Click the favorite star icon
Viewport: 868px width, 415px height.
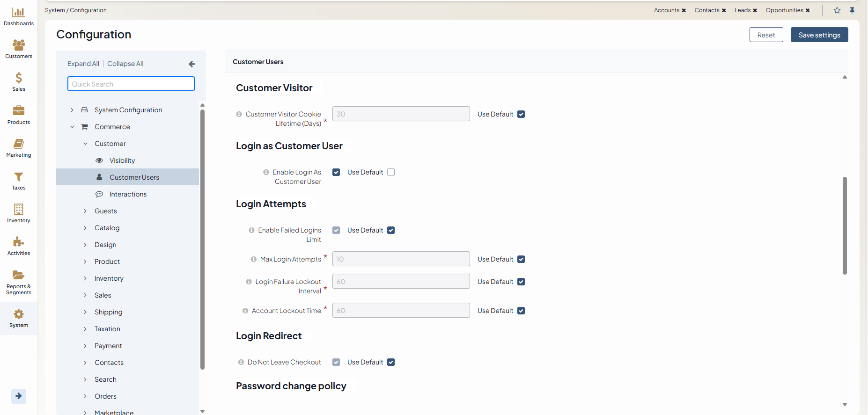point(837,10)
